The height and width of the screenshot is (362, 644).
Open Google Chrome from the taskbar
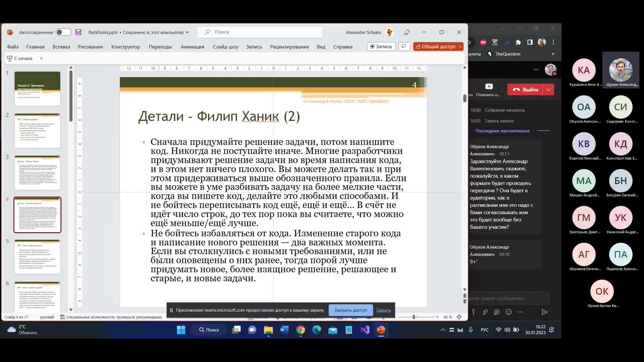(301, 330)
